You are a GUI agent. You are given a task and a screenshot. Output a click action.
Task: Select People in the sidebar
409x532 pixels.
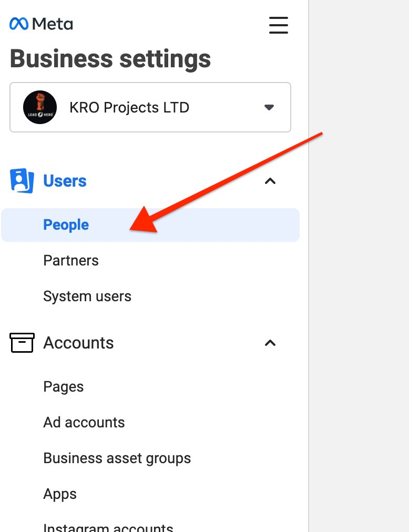66,225
